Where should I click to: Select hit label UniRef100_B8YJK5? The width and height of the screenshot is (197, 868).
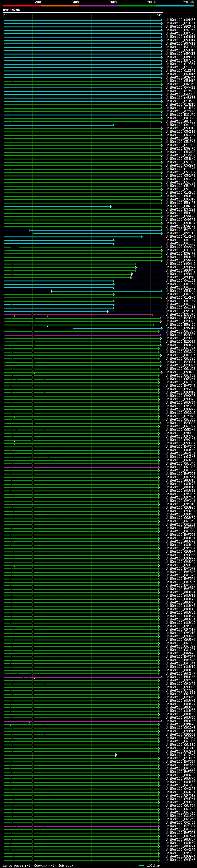(x=180, y=33)
